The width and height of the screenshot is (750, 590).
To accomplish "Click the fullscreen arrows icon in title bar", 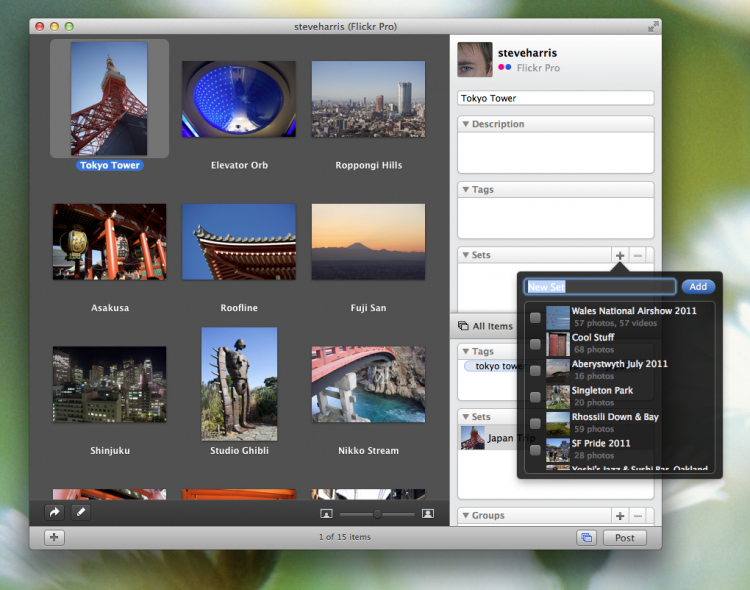I will click(x=653, y=27).
